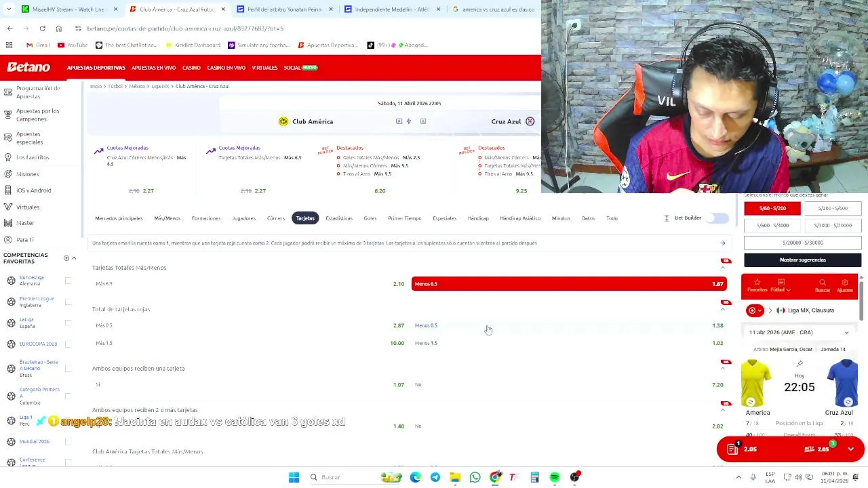Collapse Total de tarjetas rojas market
Image resolution: width=868 pixels, height=488 pixels.
pyautogui.click(x=723, y=309)
